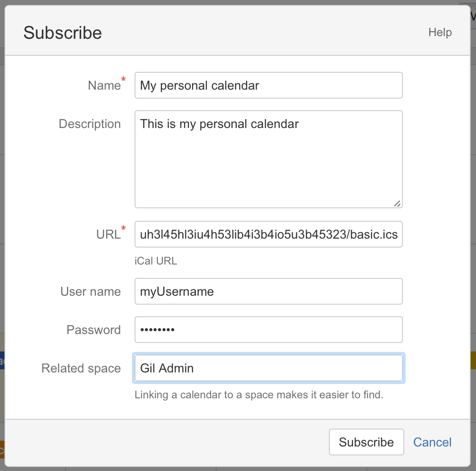
Task: Cancel the Subscribe dialog
Action: pyautogui.click(x=432, y=442)
